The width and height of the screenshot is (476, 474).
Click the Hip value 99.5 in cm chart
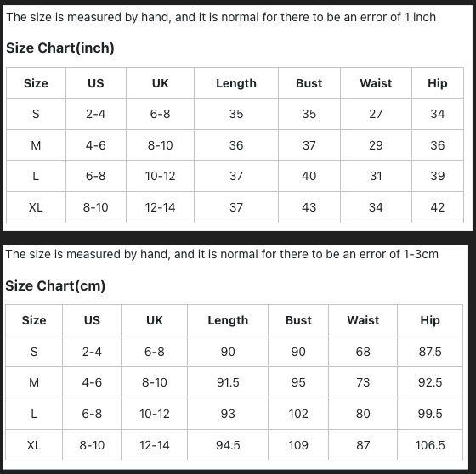pyautogui.click(x=430, y=414)
